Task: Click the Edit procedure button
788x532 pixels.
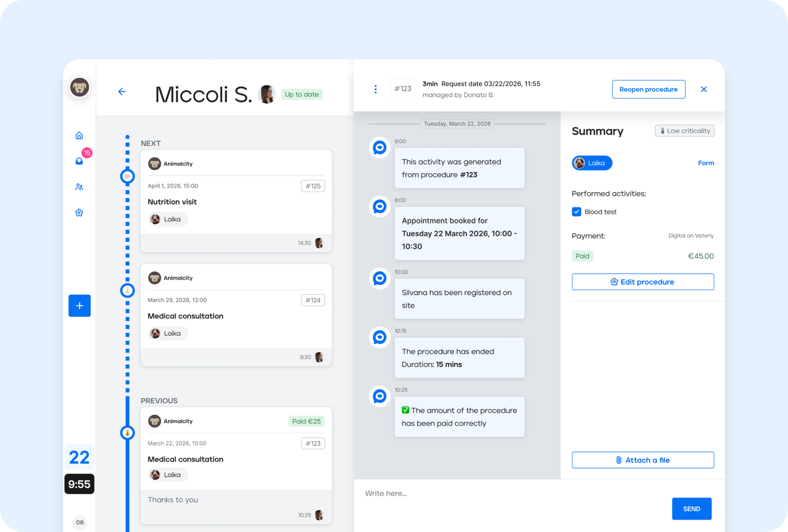Action: tap(643, 282)
